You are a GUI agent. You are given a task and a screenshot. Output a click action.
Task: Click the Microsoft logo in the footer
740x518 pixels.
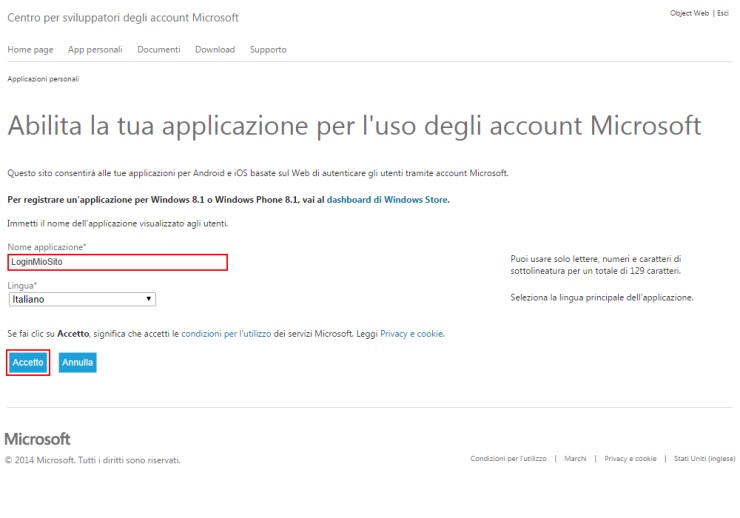click(38, 439)
